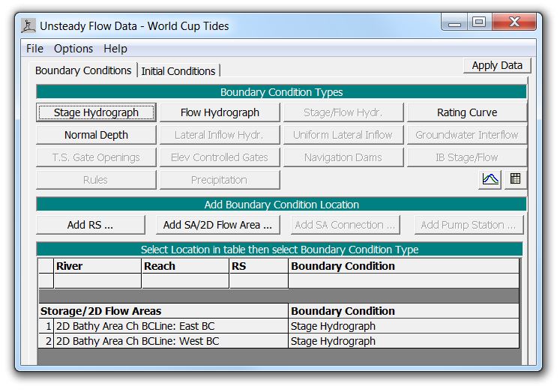Click the RS column header
Screen dimensions: 560x392
coord(259,266)
